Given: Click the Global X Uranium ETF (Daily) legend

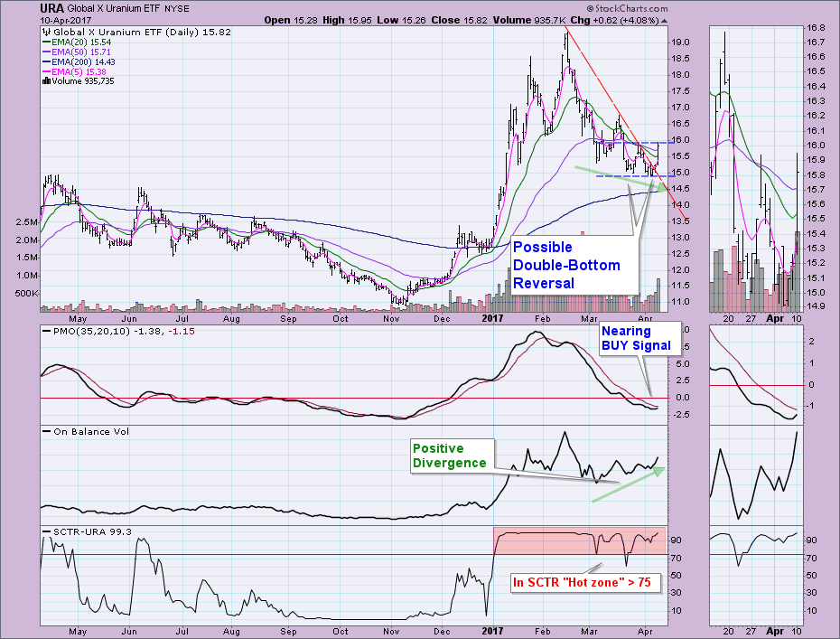Looking at the screenshot, I should point(136,32).
